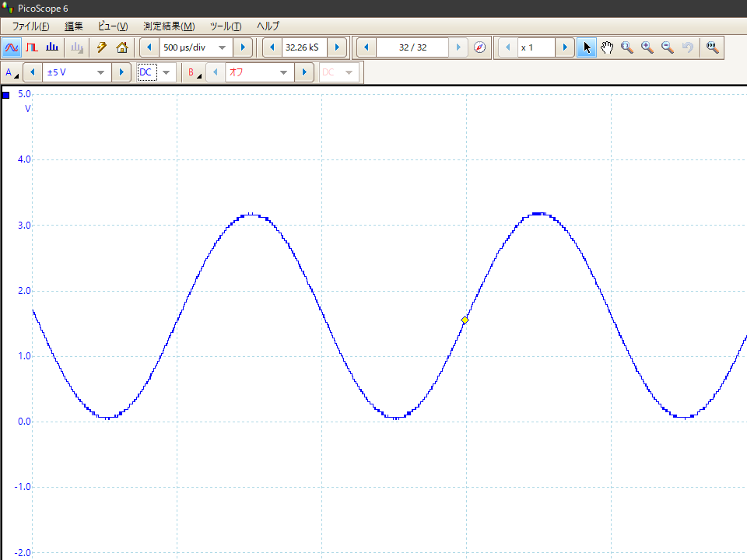This screenshot has width=747, height=560.
Task: Open the ファイル(F) menu
Action: [30, 26]
